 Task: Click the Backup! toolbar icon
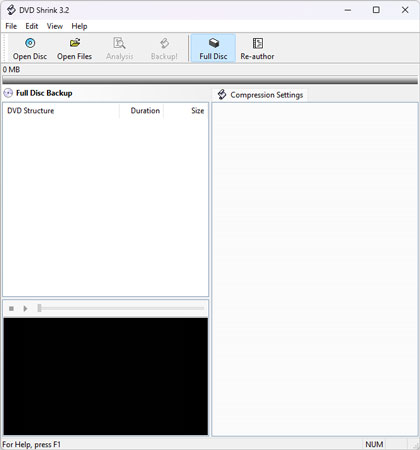(164, 43)
